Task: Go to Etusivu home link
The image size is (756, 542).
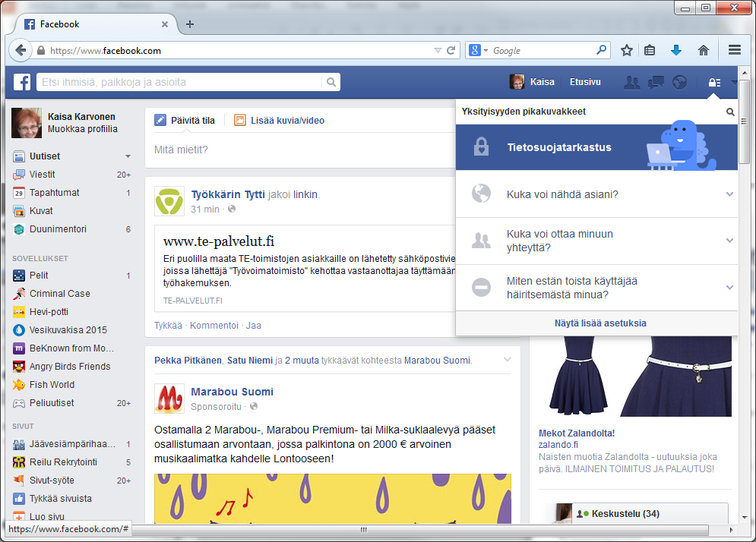Action: (x=585, y=82)
